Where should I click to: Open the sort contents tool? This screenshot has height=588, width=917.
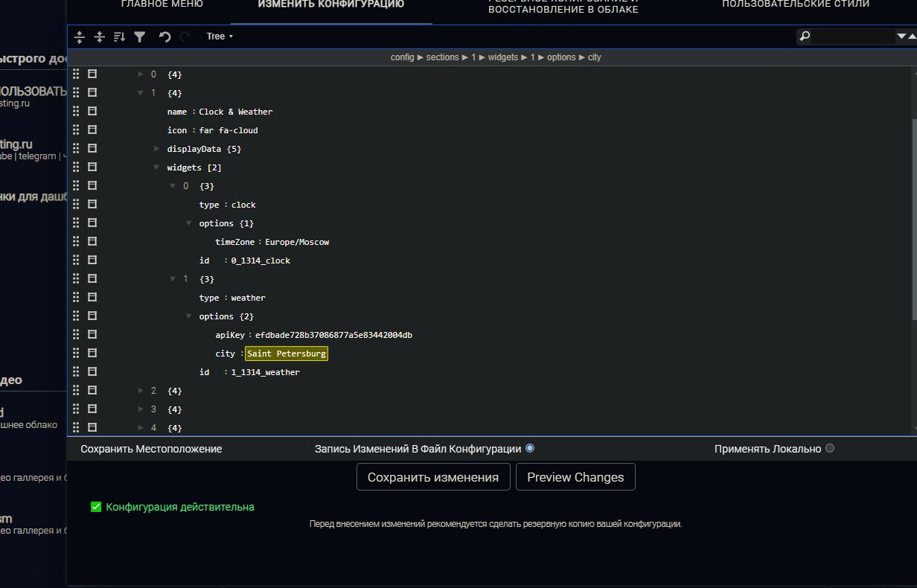(x=119, y=36)
